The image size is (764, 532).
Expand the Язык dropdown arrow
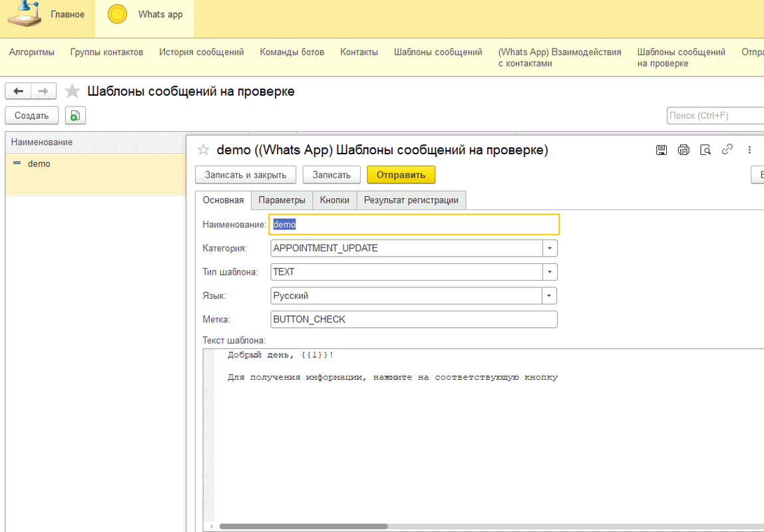pyautogui.click(x=549, y=296)
